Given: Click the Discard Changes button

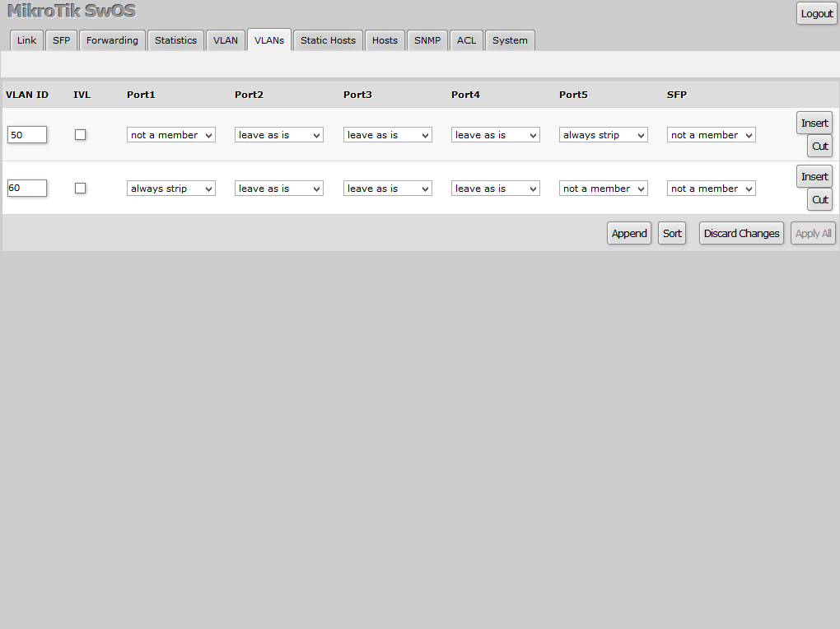Looking at the screenshot, I should tap(741, 233).
